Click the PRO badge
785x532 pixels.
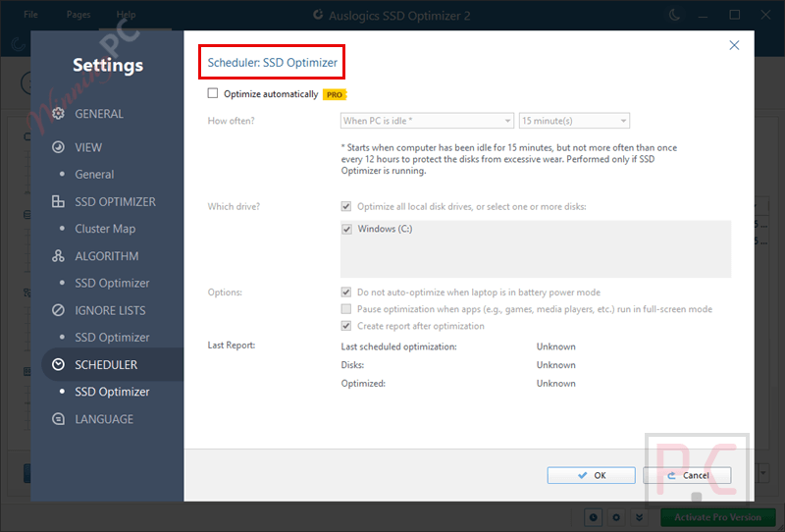coord(335,94)
